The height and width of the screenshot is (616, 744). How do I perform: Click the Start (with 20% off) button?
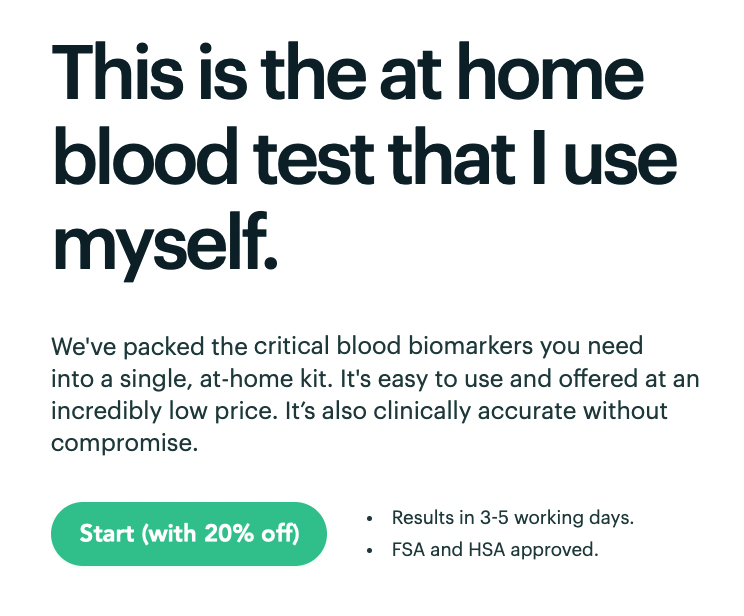click(x=189, y=534)
